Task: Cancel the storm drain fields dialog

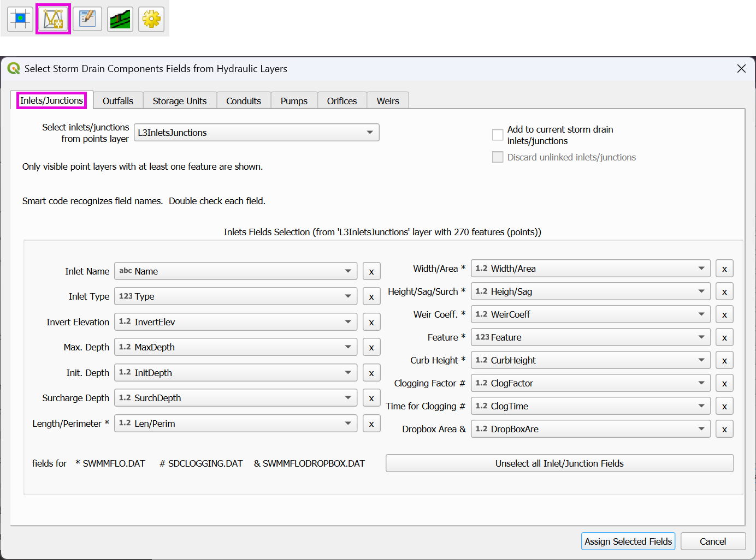Action: click(713, 541)
